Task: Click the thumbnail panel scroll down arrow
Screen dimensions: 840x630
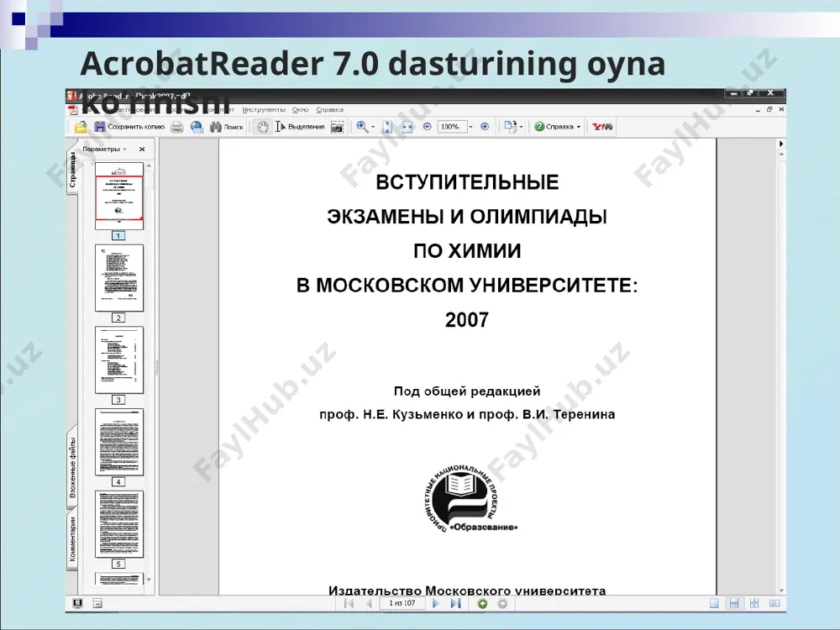Action: pos(149,580)
